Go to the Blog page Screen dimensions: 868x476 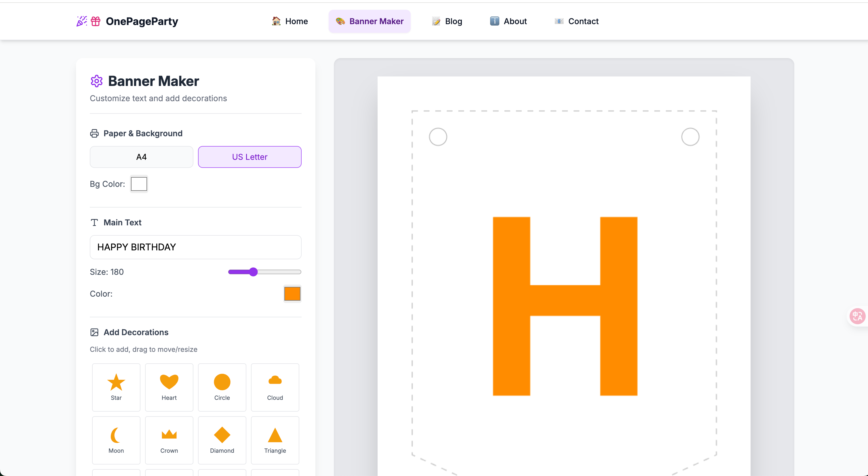(447, 21)
